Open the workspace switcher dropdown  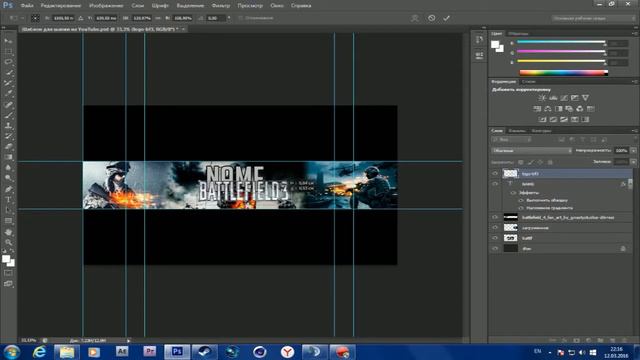(x=593, y=18)
